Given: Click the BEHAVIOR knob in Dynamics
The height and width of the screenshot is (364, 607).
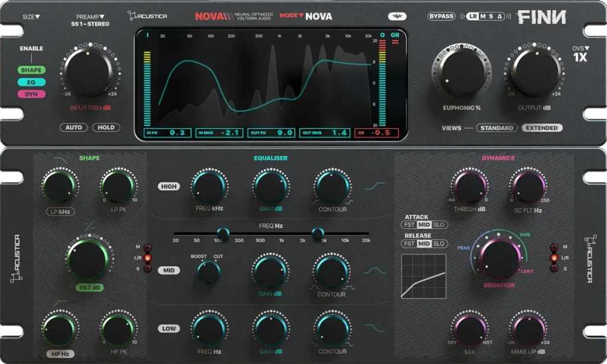Looking at the screenshot, I should [x=500, y=258].
